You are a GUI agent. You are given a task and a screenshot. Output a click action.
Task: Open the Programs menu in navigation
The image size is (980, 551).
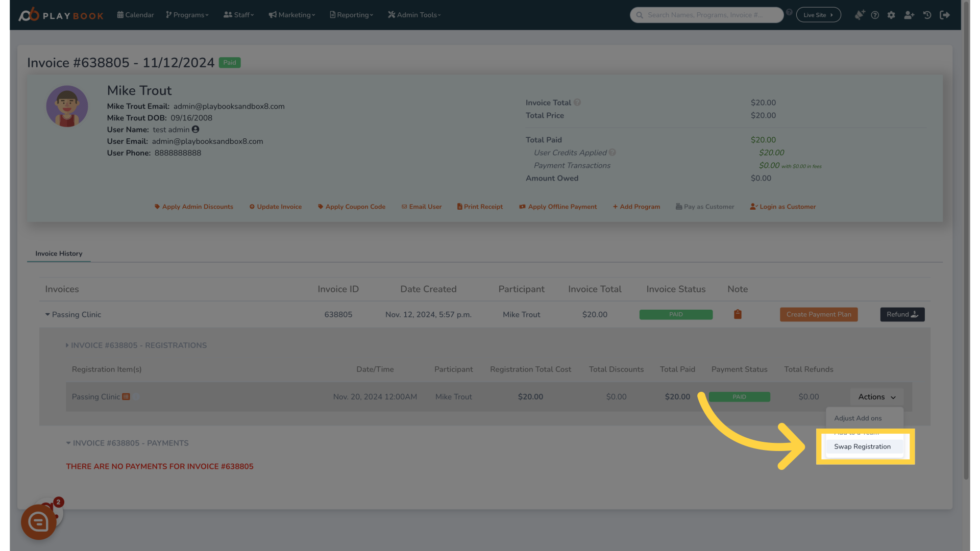point(187,15)
